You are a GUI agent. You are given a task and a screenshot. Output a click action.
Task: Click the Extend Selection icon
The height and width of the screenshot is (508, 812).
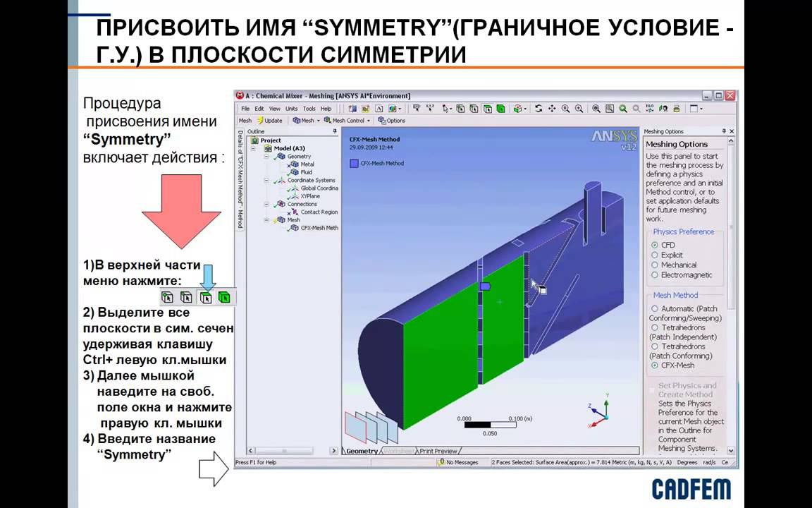(x=517, y=109)
